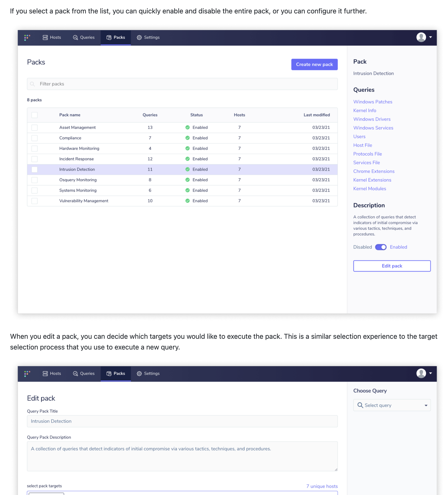Viewport: 448px width, 495px height.
Task: Click the green Enabled icon on Compliance row
Action: tap(188, 138)
